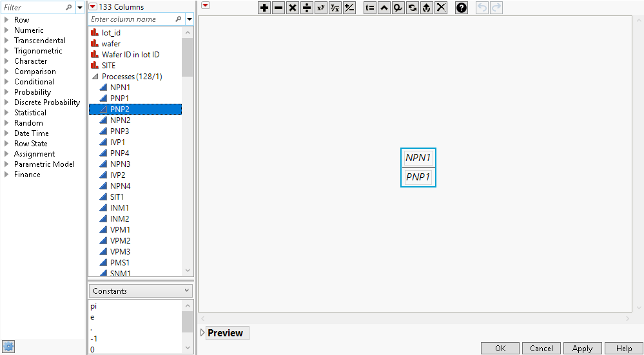644x355 pixels.
Task: Click search magnifier in the Filter box
Action: click(x=68, y=7)
